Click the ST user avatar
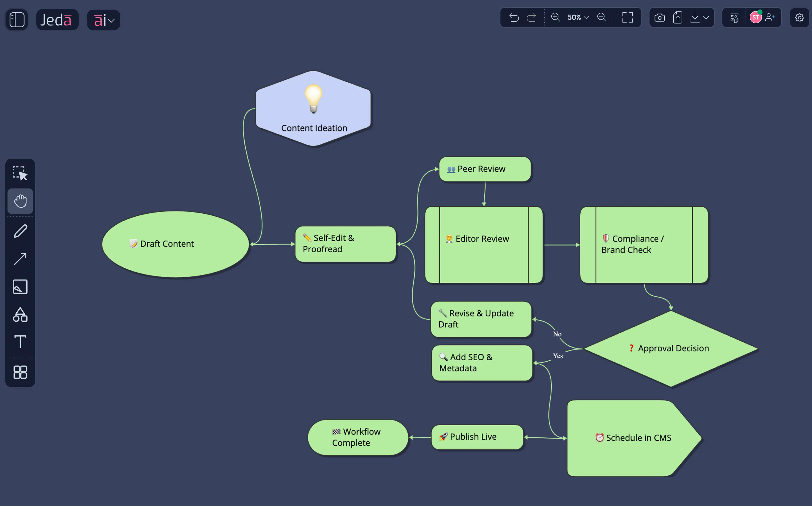The image size is (812, 506). coord(756,17)
